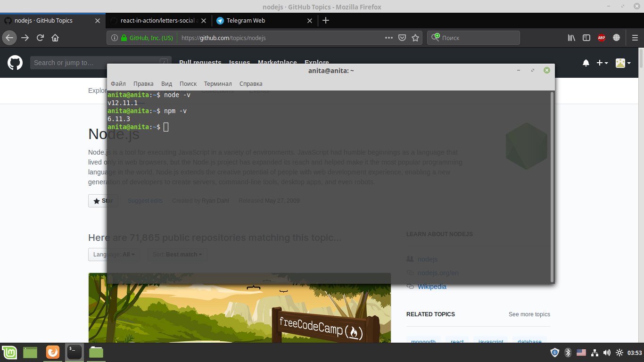The image size is (644, 362).
Task: Open the 03:53 clock calendar
Action: (x=635, y=353)
